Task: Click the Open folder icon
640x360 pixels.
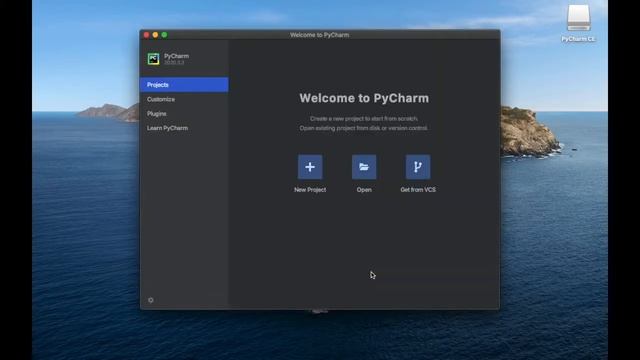Action: coord(364,167)
